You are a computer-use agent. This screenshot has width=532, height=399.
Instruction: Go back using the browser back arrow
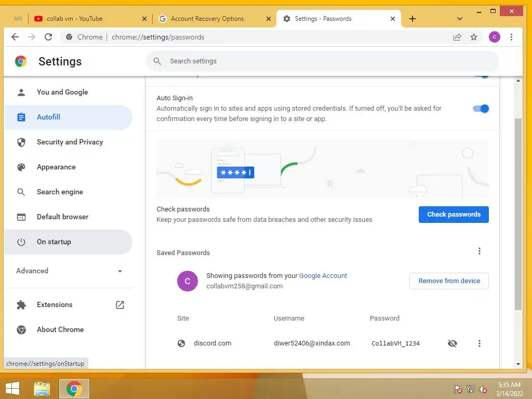(15, 37)
